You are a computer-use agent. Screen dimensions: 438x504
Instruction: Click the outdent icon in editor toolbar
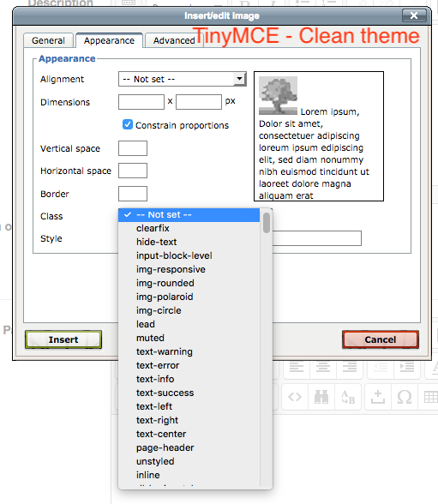tap(381, 367)
